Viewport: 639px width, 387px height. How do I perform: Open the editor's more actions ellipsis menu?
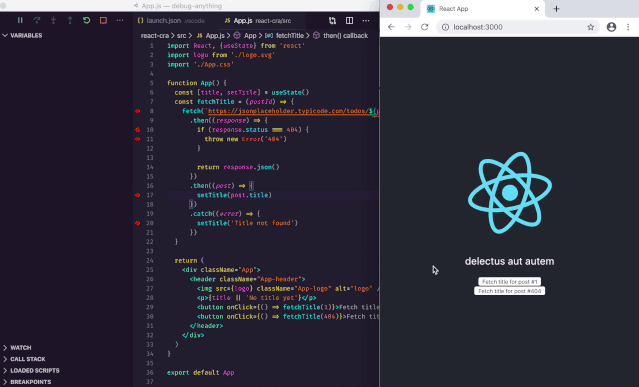(366, 21)
